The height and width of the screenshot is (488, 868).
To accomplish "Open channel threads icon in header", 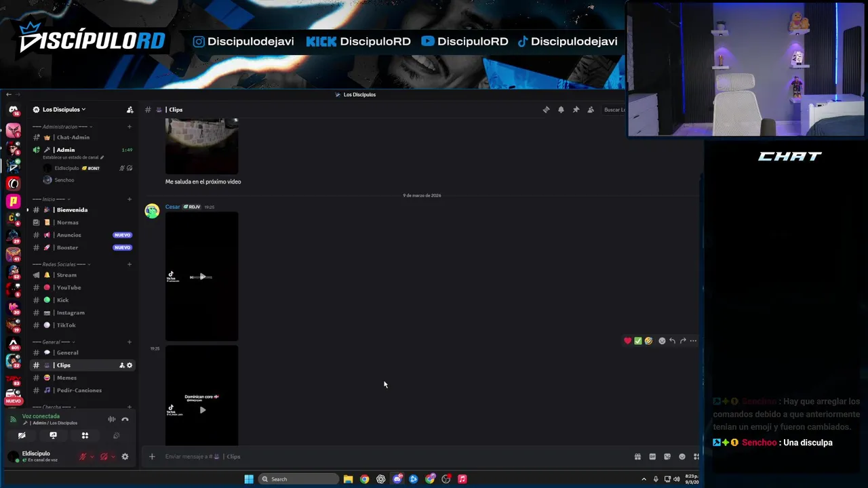I will [x=546, y=110].
